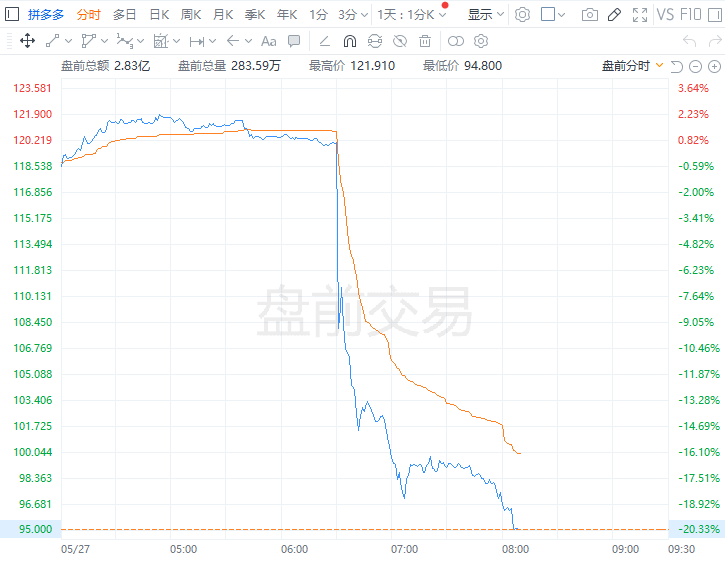Open the 1天:1分K period dropdown
Image resolution: width=725 pixels, height=570 pixels.
coord(411,15)
